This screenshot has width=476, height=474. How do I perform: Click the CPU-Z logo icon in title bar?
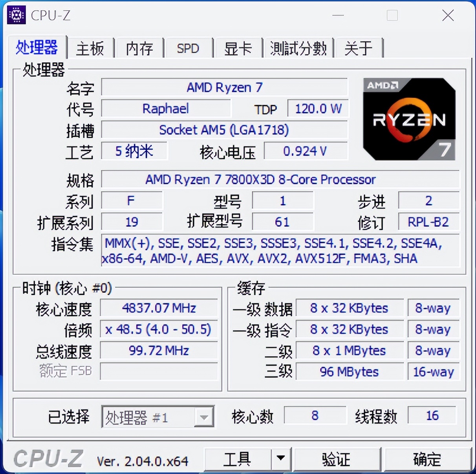16,16
